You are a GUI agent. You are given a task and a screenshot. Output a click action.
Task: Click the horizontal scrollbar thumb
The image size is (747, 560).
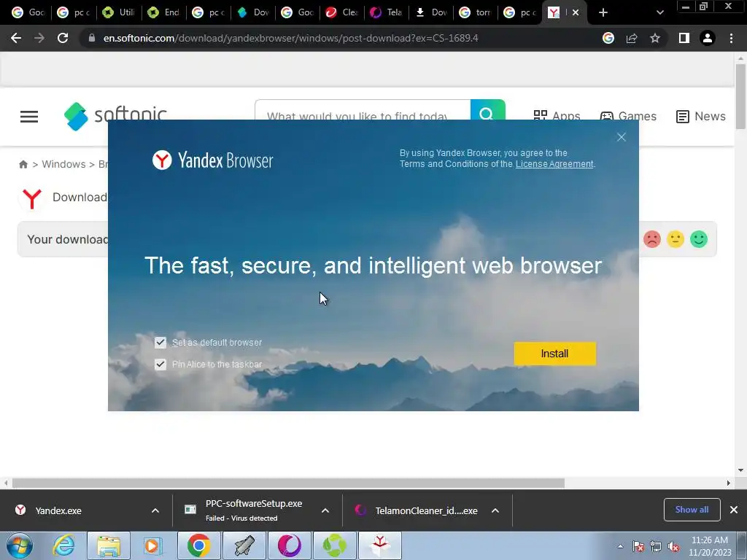(x=288, y=483)
